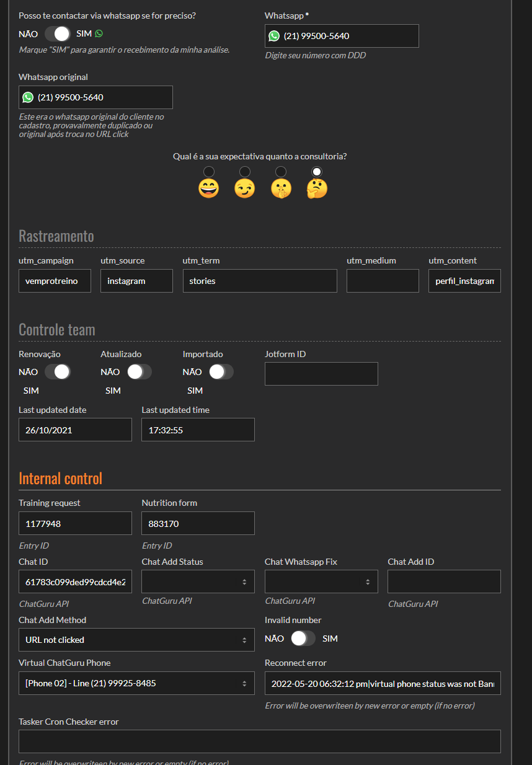Click the Last updated date field
The image size is (532, 765).
(75, 430)
